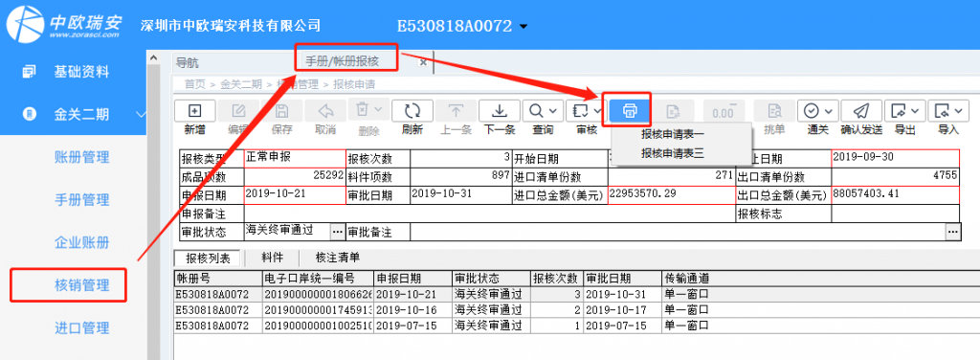Click the 刷新 (refresh) icon
This screenshot has height=360, width=980.
pyautogui.click(x=412, y=111)
